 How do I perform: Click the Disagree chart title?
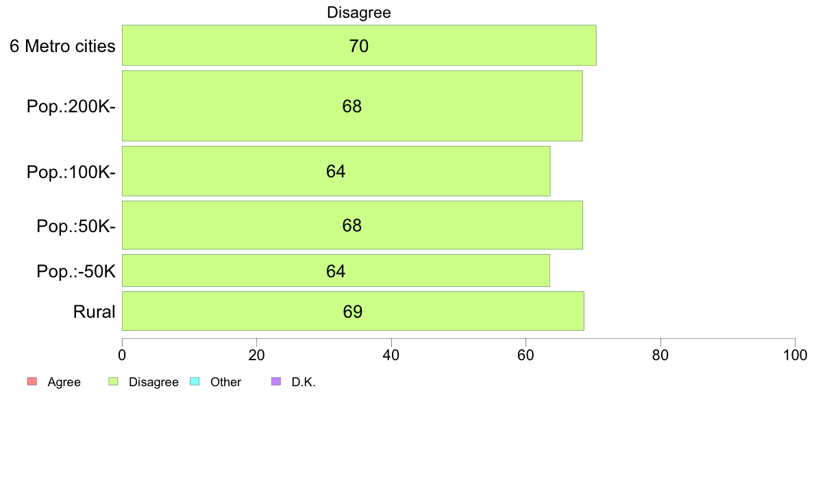(x=359, y=12)
